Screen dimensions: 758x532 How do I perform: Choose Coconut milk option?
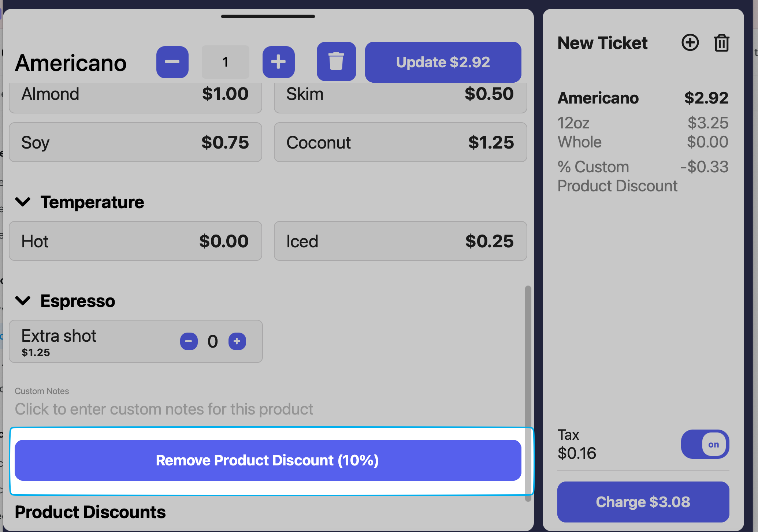pyautogui.click(x=400, y=142)
